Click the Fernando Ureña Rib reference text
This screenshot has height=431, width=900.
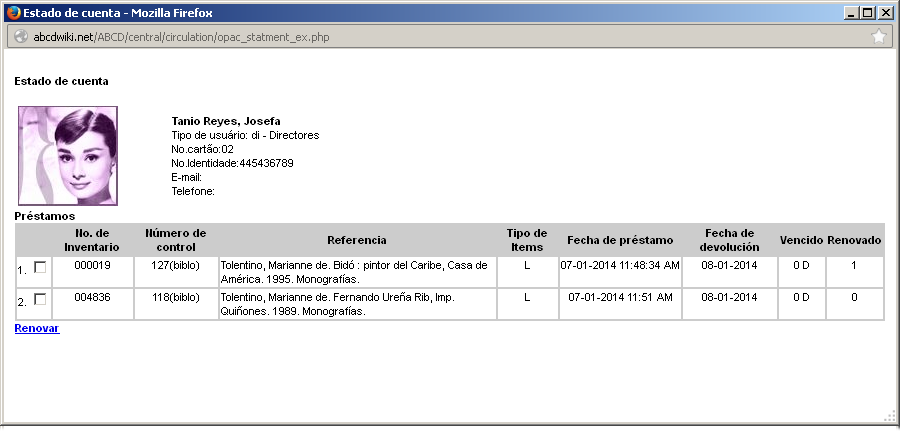(x=353, y=304)
